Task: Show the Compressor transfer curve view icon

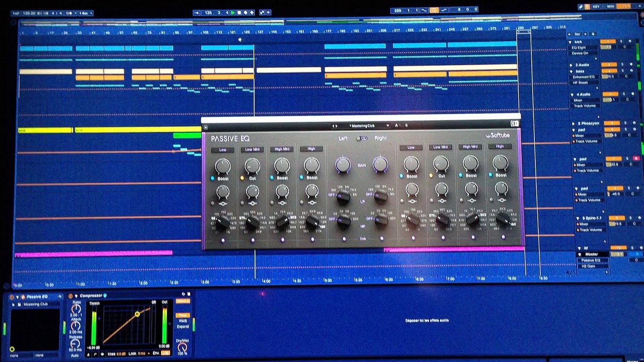Action: [95, 354]
